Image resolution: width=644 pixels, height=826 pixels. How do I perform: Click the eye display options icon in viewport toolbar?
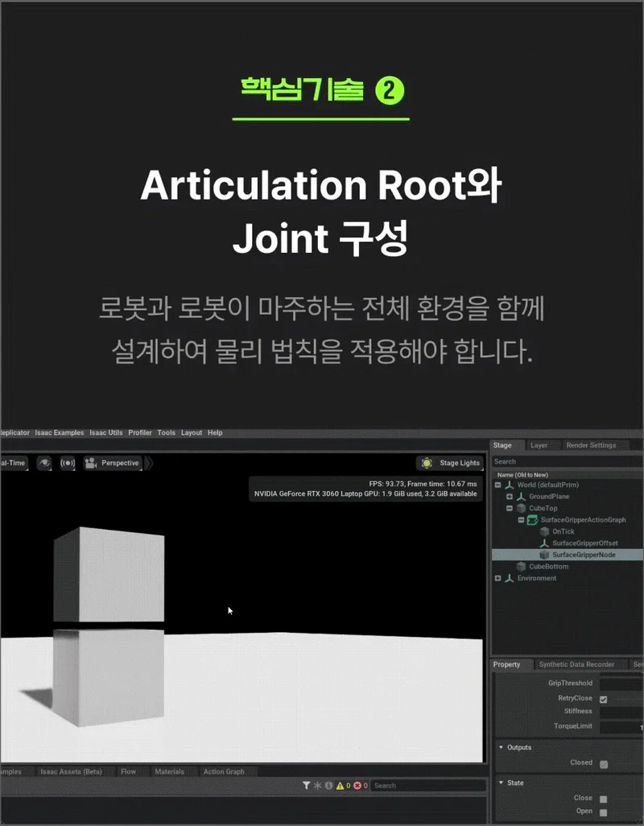coord(44,463)
